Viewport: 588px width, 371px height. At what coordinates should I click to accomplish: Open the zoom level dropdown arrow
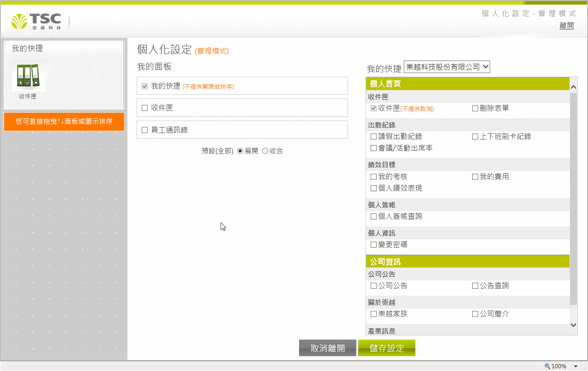(576, 366)
